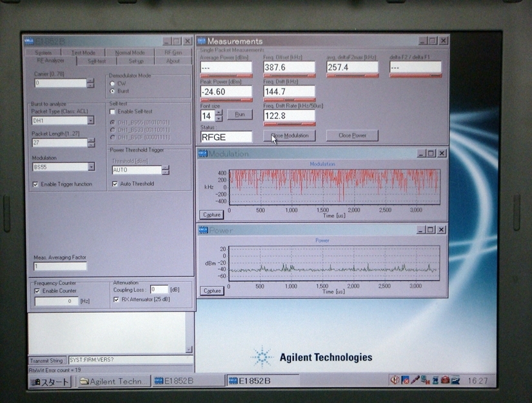This screenshot has height=403, width=532.
Task: Focus the Transmit String input field
Action: 131,360
